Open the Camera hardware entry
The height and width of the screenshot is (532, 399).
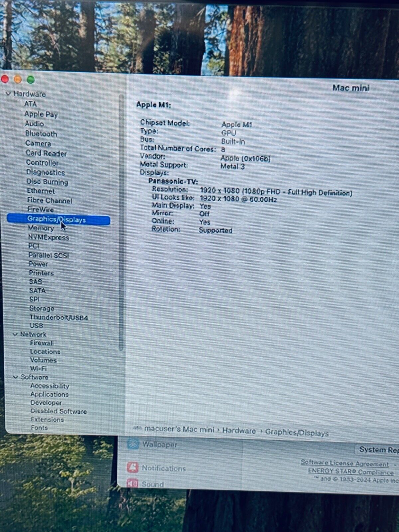click(x=38, y=143)
